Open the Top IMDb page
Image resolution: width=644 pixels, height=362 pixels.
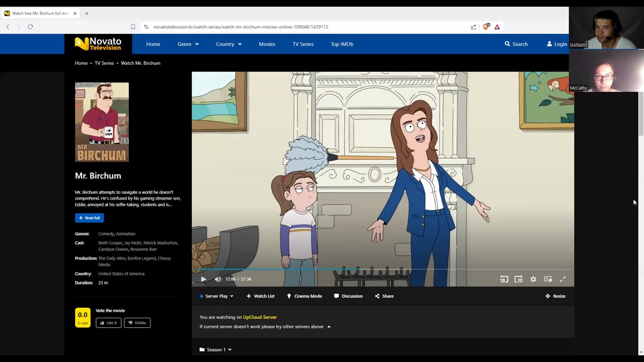click(342, 44)
